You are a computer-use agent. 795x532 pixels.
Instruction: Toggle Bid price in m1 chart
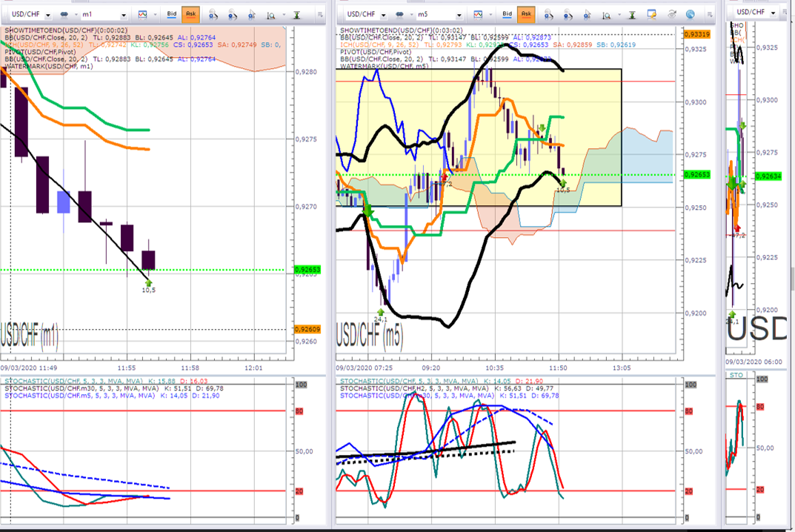(x=172, y=15)
